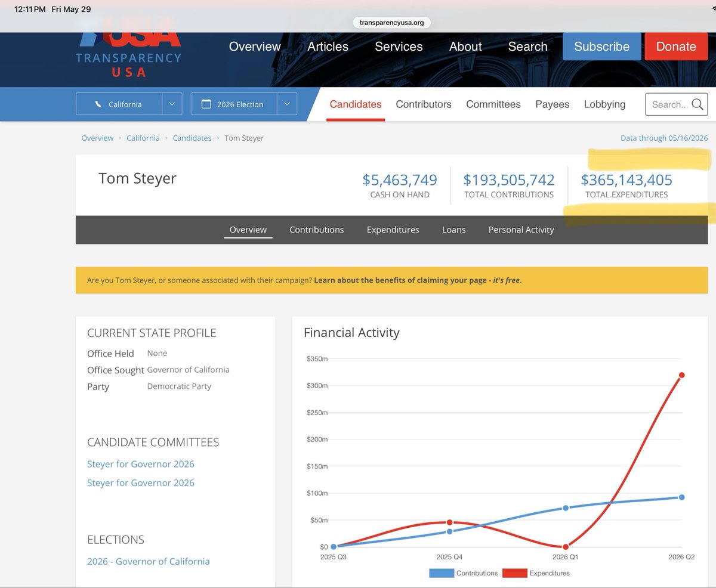The image size is (716, 588).
Task: Open the state dropdown arrow beside California
Action: pyautogui.click(x=172, y=104)
